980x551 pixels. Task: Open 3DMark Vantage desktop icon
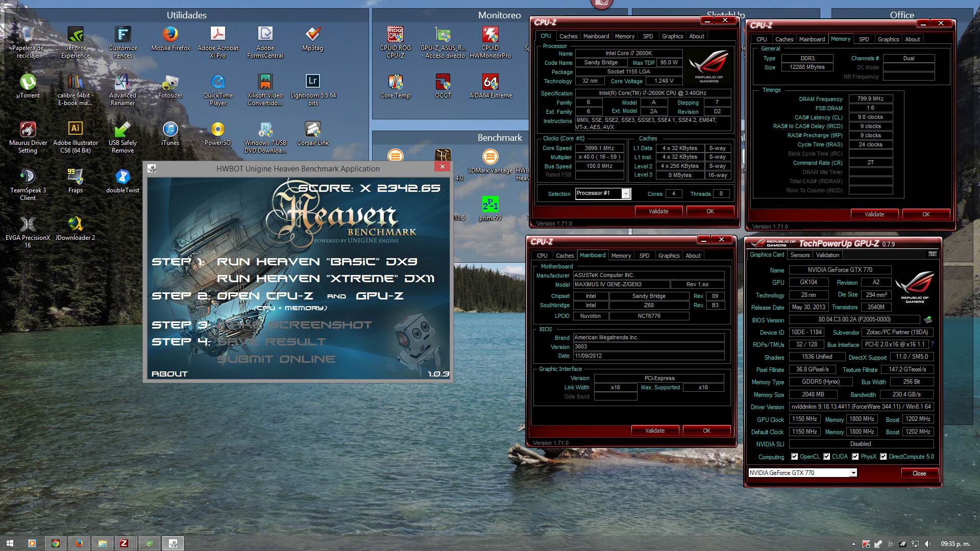click(x=490, y=161)
